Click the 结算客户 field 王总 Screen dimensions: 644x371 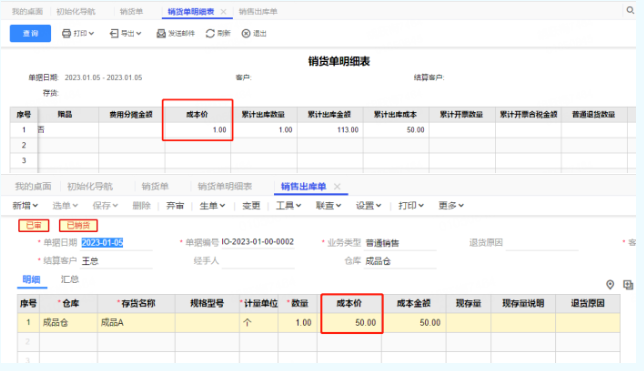pyautogui.click(x=117, y=261)
